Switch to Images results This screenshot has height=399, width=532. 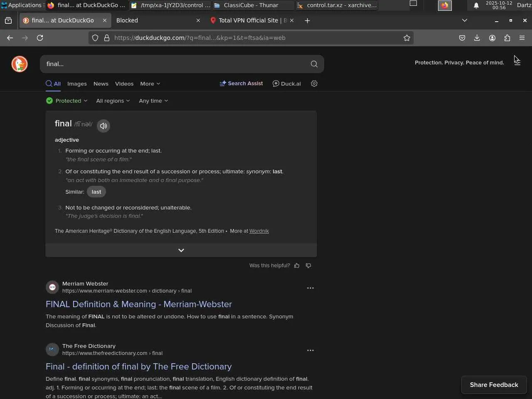click(x=77, y=84)
